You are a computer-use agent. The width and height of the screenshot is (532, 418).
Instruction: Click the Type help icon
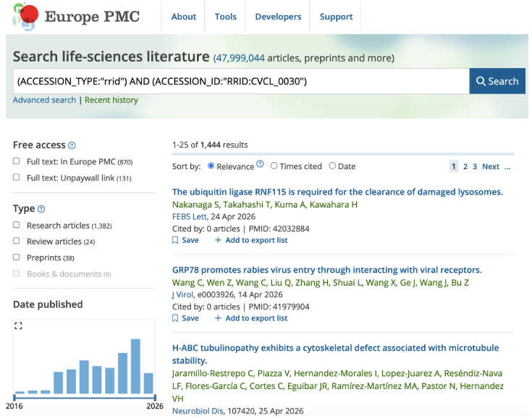(41, 209)
